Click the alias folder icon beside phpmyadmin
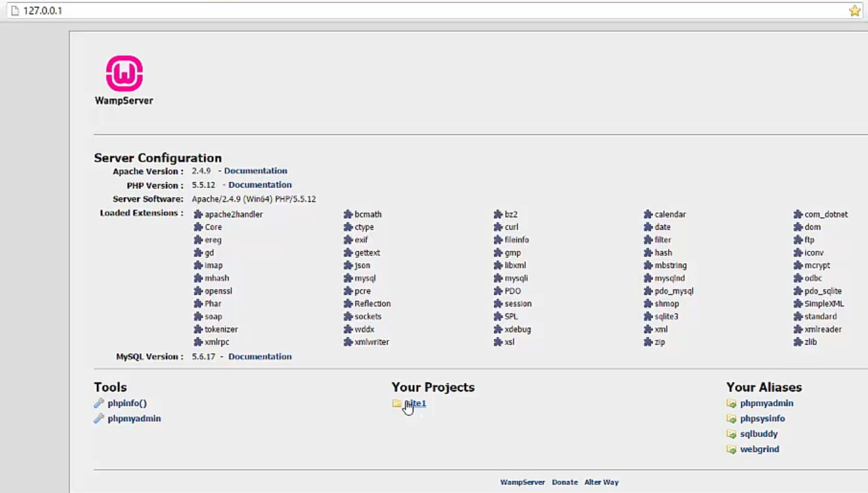 tap(731, 403)
